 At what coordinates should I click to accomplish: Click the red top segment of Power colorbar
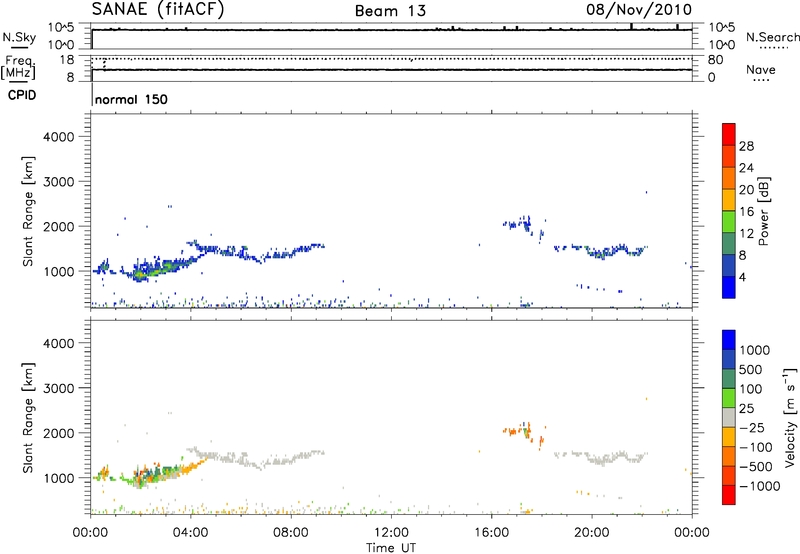click(x=729, y=134)
